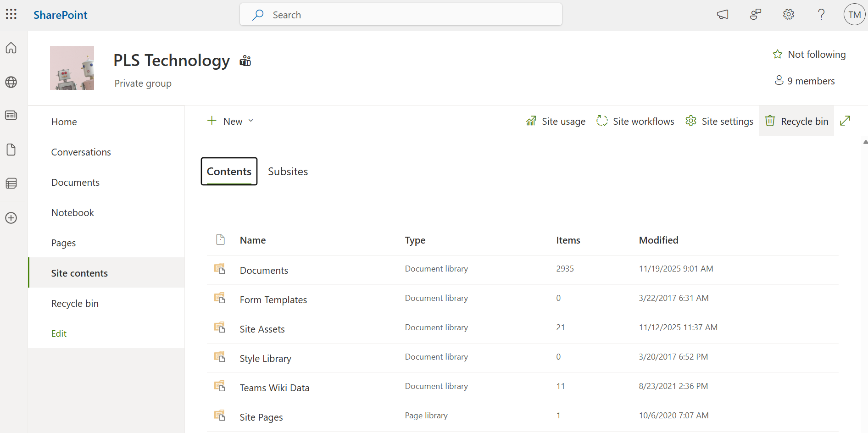868x433 pixels.
Task: Open the news feed icon in rail
Action: coord(11,115)
